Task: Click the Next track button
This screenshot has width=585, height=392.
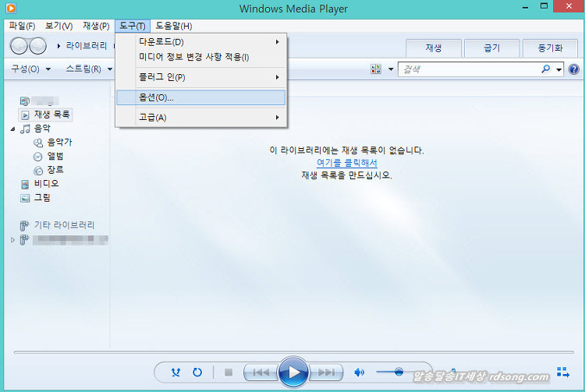Action: click(327, 373)
